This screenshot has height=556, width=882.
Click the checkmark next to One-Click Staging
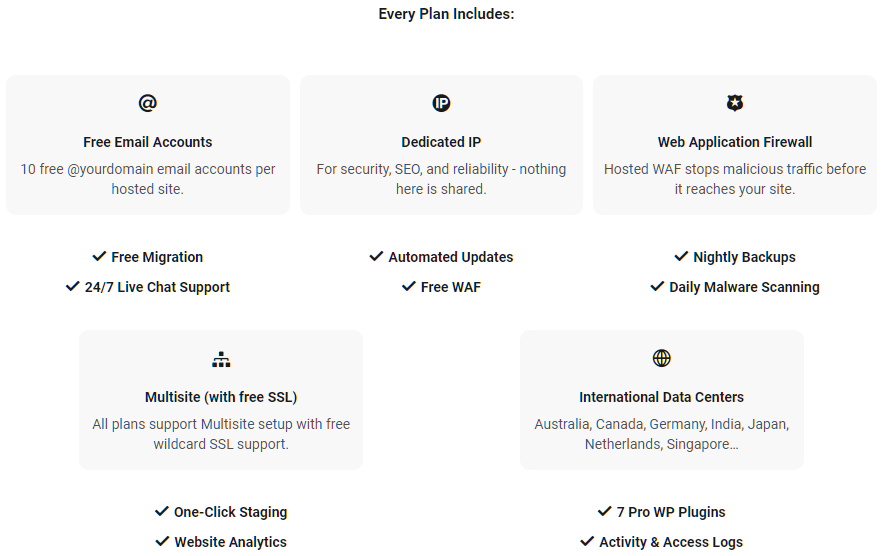(x=162, y=512)
